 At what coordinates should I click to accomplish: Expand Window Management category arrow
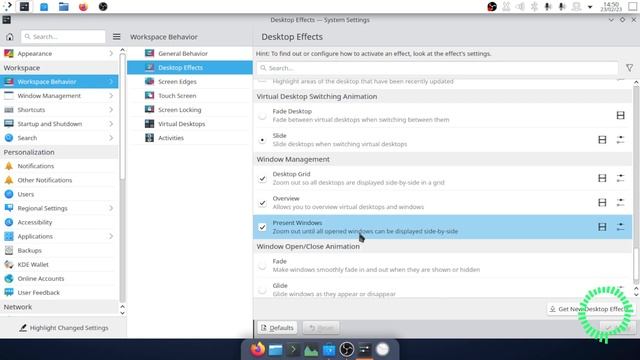[111, 96]
